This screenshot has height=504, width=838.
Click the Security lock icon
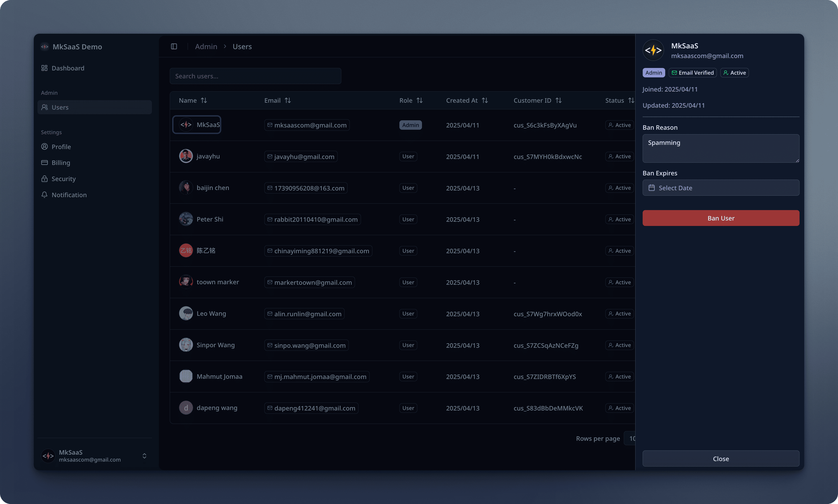point(44,179)
